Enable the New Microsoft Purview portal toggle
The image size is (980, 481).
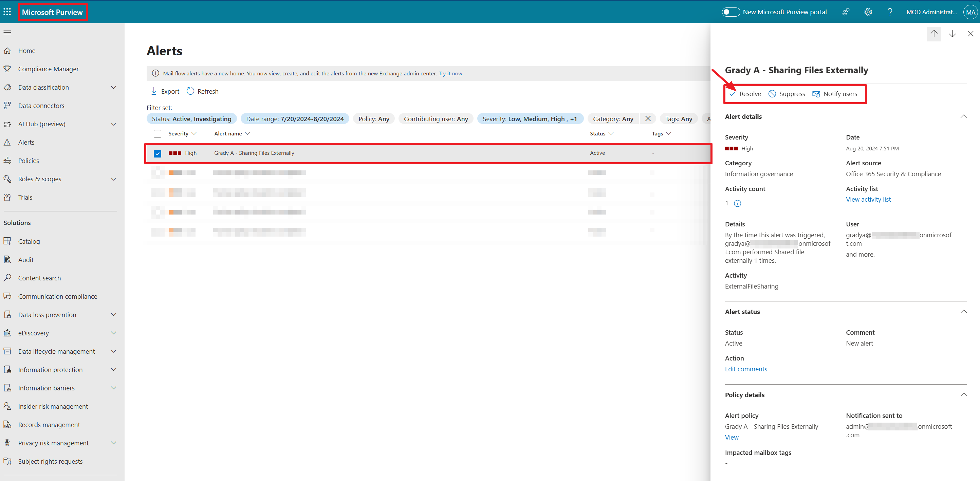tap(731, 12)
